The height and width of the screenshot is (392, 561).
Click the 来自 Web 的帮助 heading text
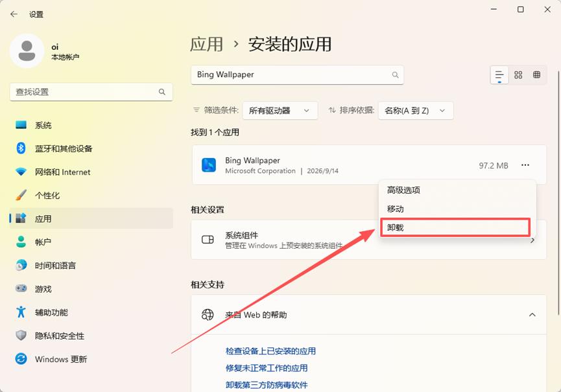[x=256, y=315]
